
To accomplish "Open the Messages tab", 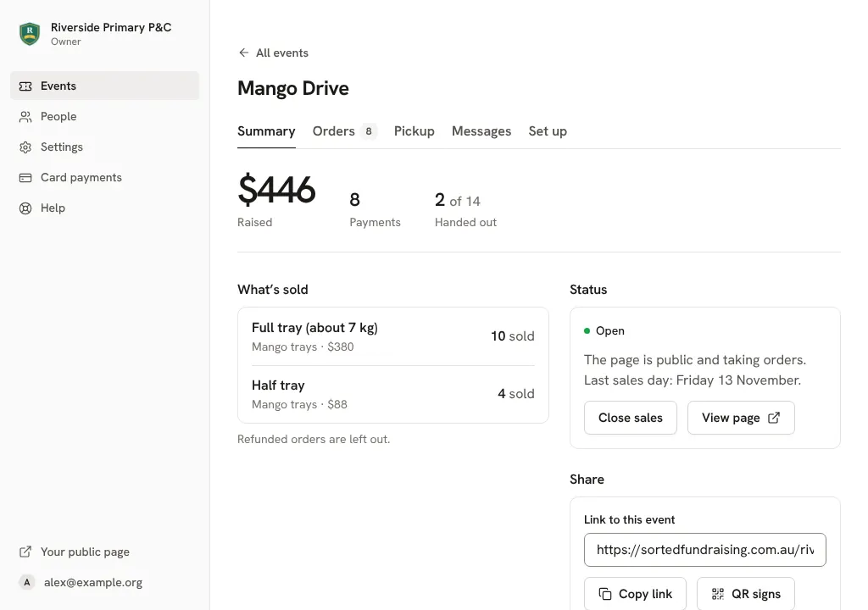I will tap(481, 131).
